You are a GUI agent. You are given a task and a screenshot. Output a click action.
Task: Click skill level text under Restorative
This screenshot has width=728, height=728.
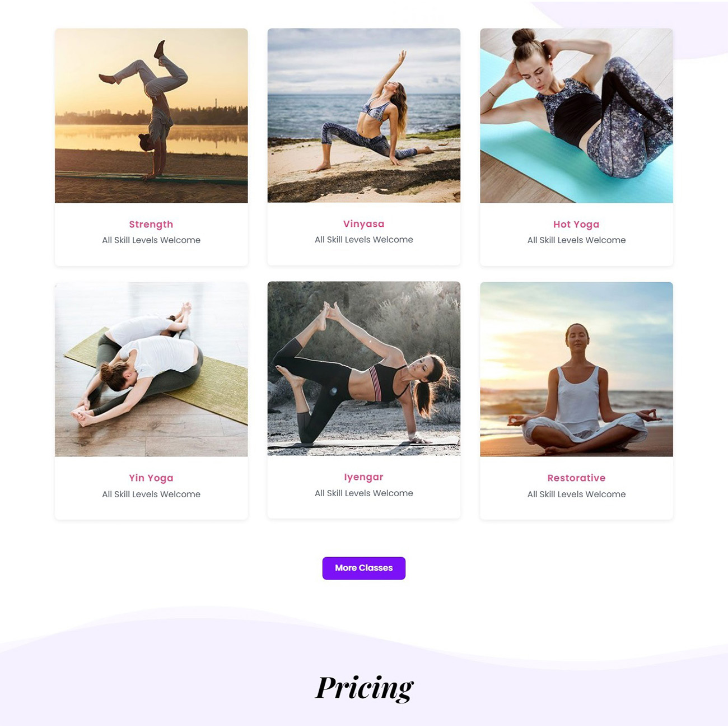pos(577,494)
